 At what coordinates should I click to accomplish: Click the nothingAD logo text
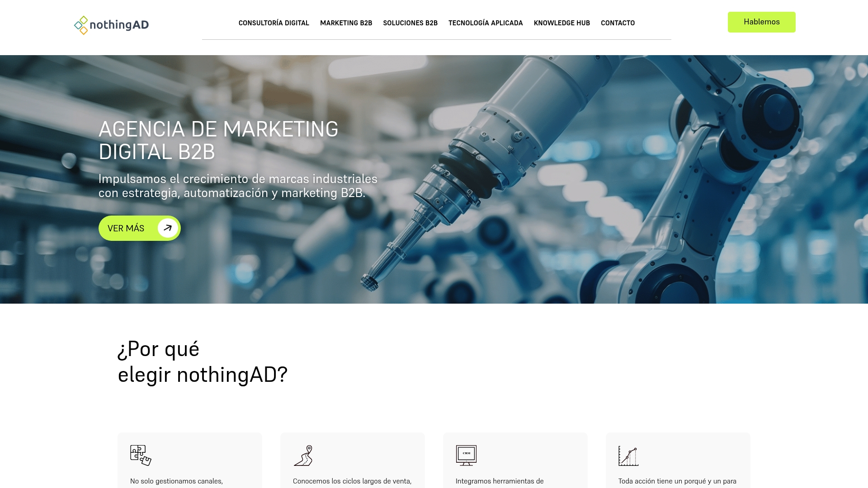coord(119,25)
